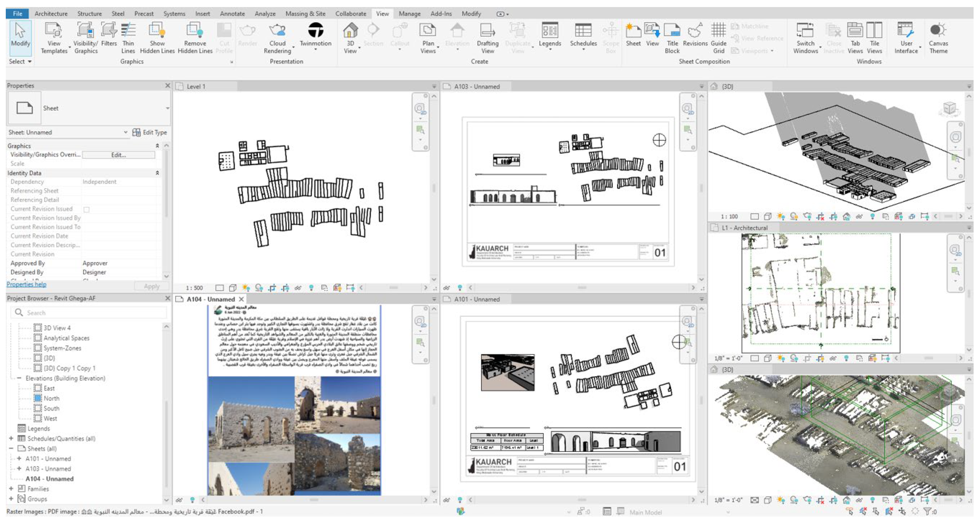Open the Manage ribbon tab

[409, 14]
